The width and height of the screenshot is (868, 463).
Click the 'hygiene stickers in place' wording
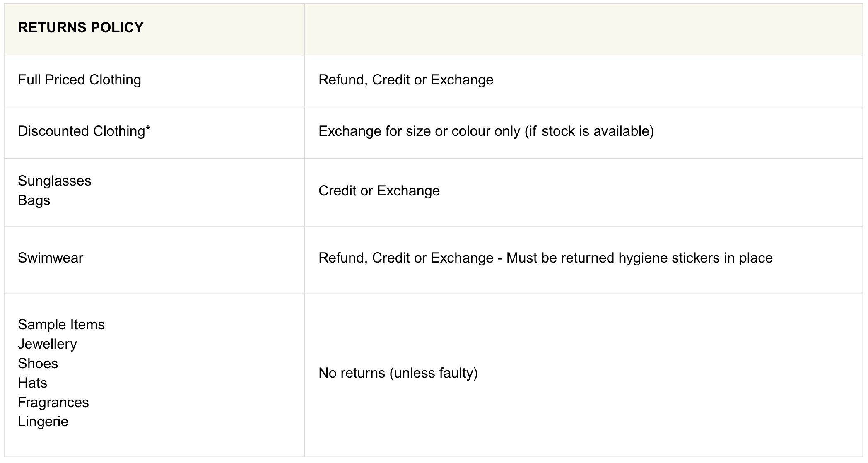coord(695,258)
